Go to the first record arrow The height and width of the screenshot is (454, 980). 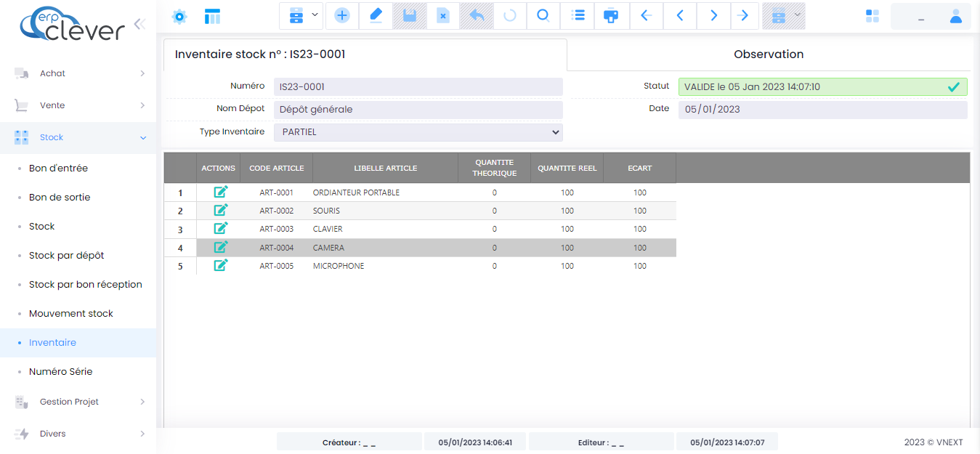coord(646,15)
